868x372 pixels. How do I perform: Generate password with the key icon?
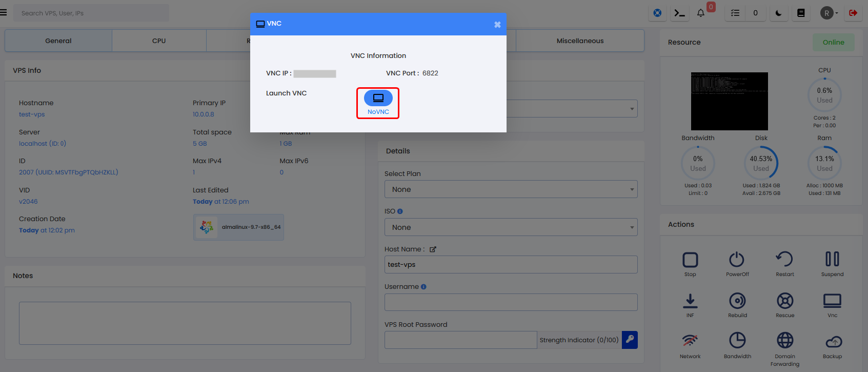(630, 340)
